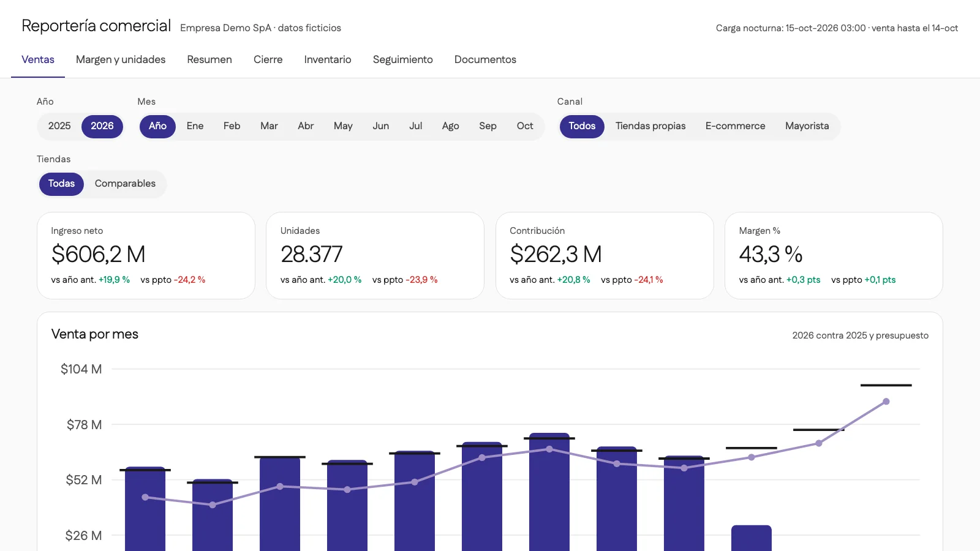Select year 2026 filter
The height and width of the screenshot is (551, 980).
coord(102,126)
